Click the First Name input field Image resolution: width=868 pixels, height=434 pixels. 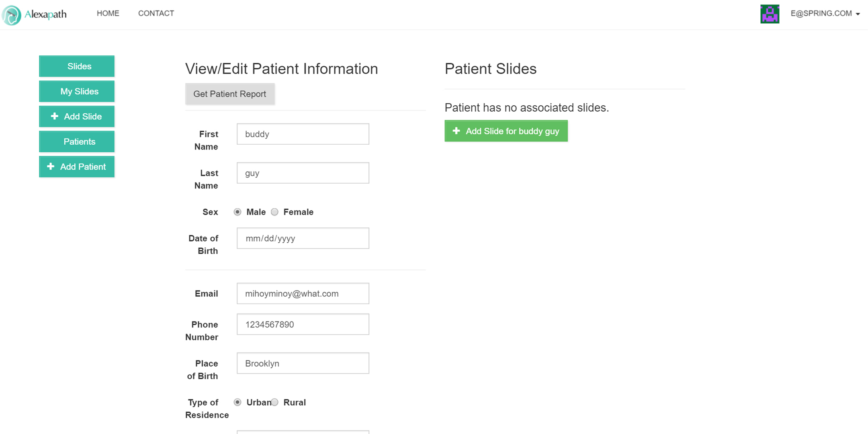[x=303, y=134]
